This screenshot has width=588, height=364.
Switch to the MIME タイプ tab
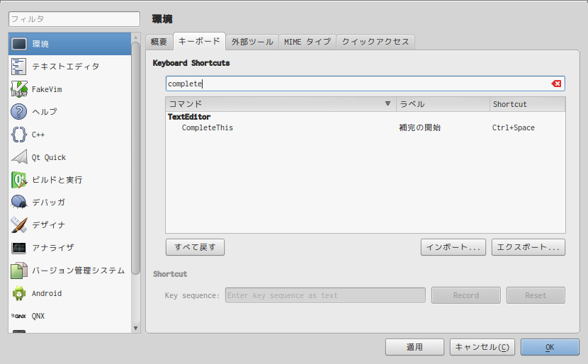(x=307, y=42)
